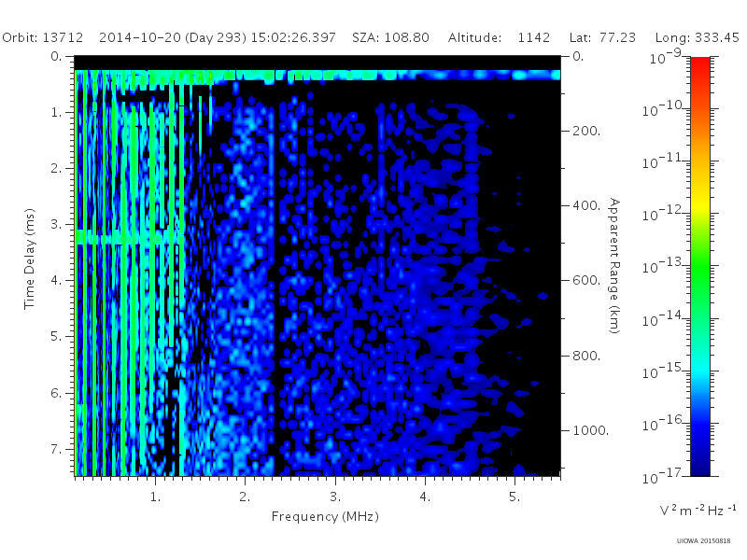Click the altitude value '1142'
Screen dimensions: 747x560
click(x=533, y=37)
